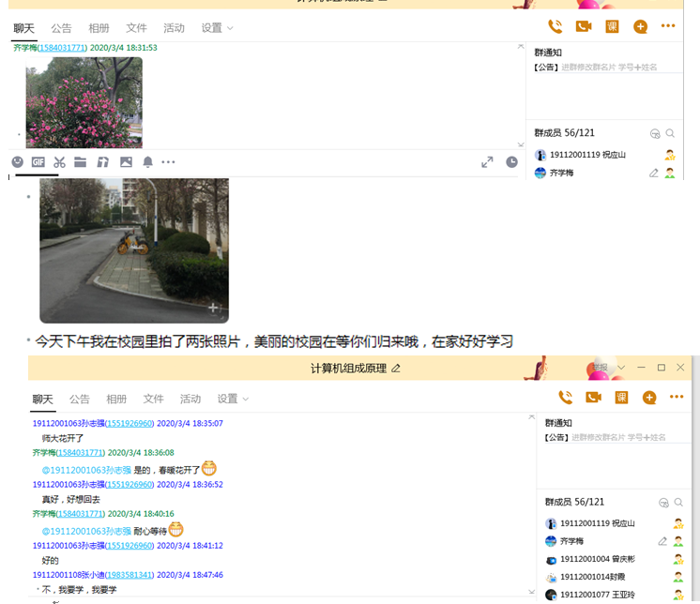Open the campus road photo with bicycle
The height and width of the screenshot is (604, 700).
(x=134, y=250)
